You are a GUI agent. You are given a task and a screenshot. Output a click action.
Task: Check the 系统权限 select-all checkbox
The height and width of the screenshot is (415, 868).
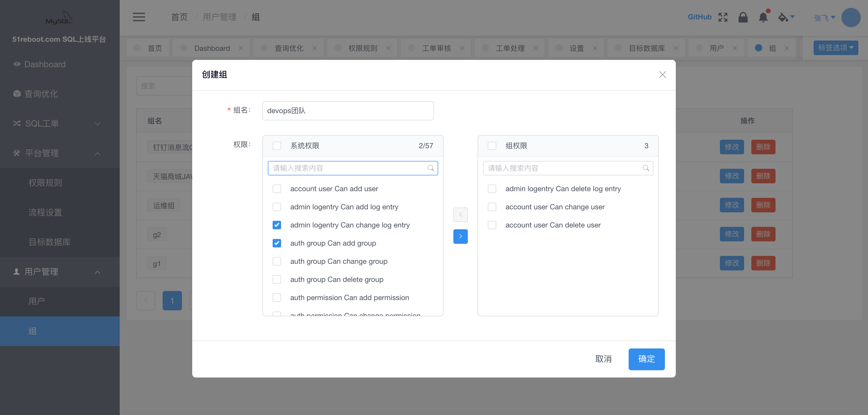277,145
